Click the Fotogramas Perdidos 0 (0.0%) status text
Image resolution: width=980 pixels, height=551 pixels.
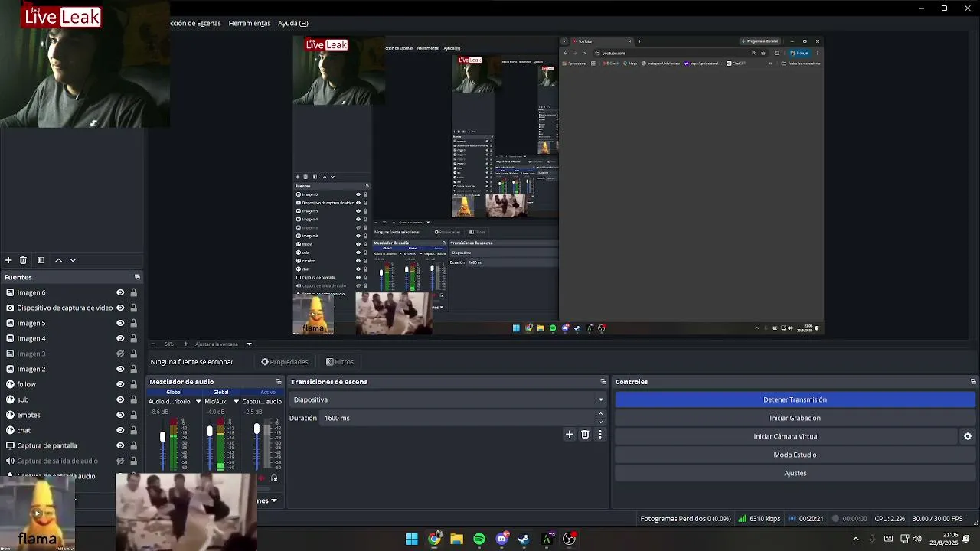[685, 519]
